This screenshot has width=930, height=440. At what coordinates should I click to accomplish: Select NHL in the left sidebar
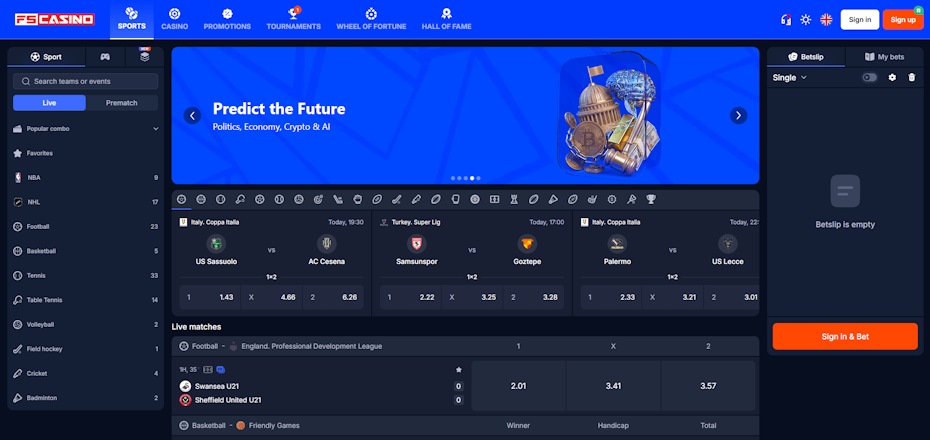point(86,202)
